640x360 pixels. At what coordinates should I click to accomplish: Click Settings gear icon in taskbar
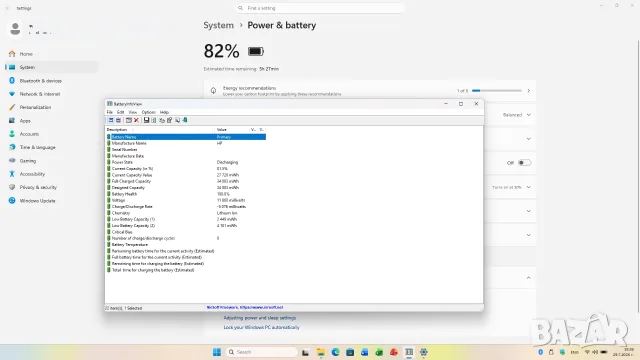424,352
